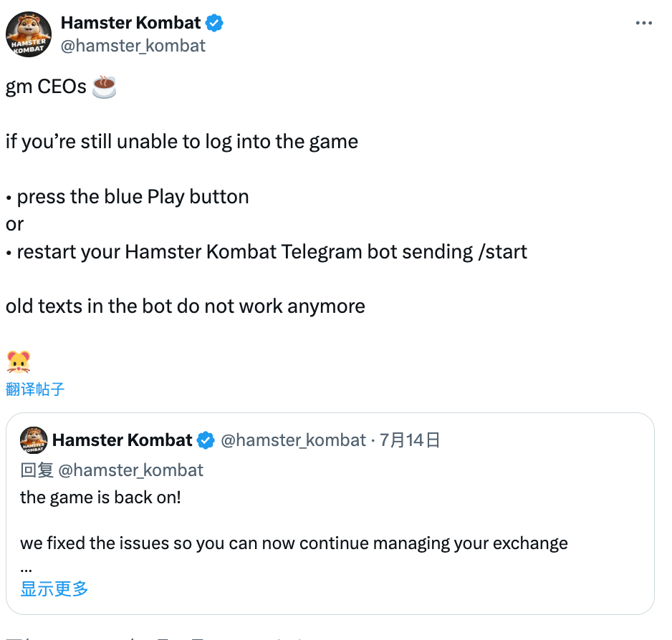Image resolution: width=672 pixels, height=640 pixels.
Task: Click the 'old texts in the bot' line
Action: click(x=185, y=306)
